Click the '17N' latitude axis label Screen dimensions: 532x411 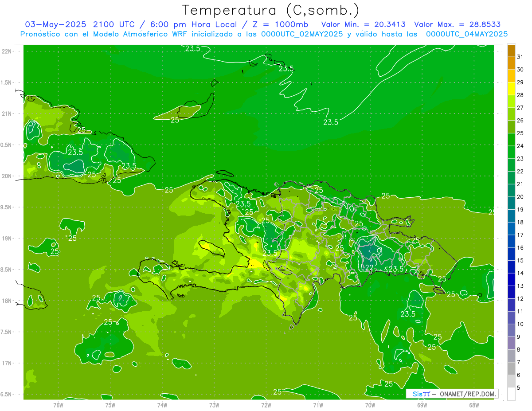tap(7, 363)
